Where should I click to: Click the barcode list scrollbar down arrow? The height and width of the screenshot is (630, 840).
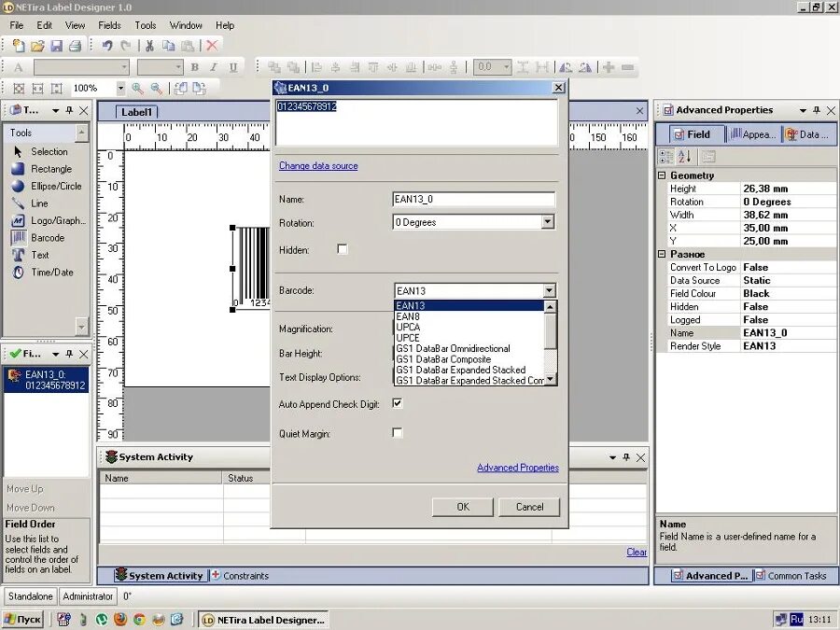tap(550, 379)
